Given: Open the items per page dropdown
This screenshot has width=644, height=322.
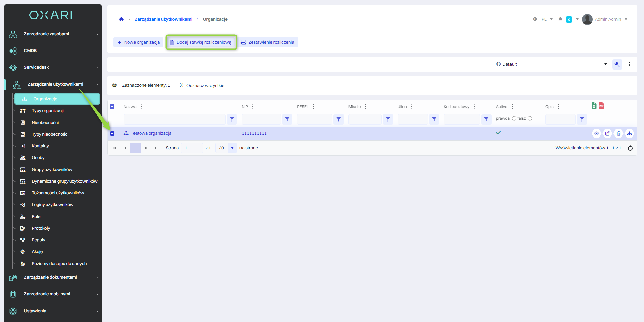Looking at the screenshot, I should (x=232, y=148).
